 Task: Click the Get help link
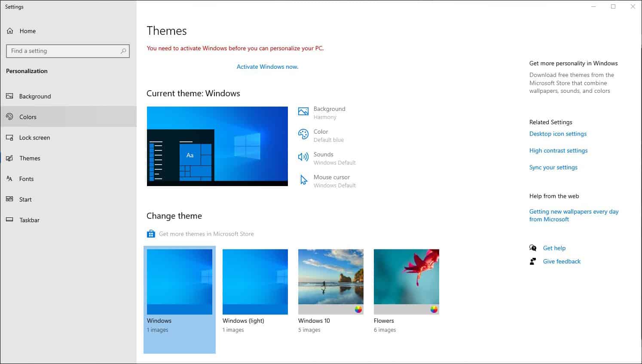(x=554, y=248)
